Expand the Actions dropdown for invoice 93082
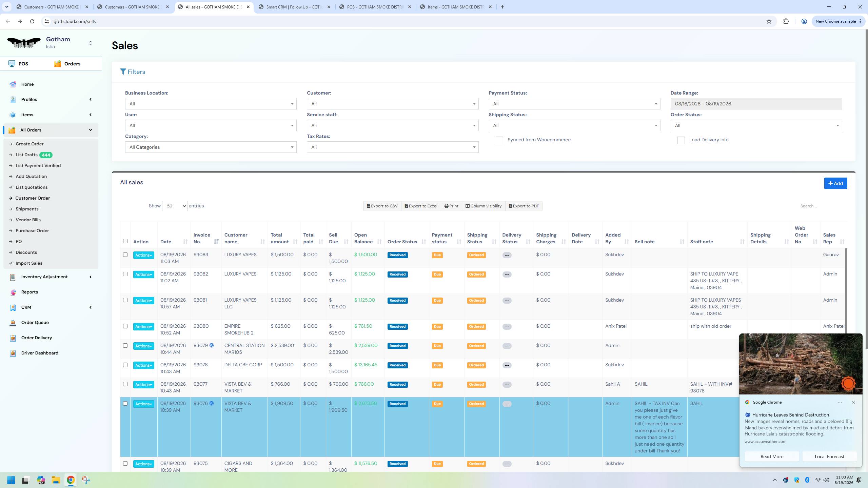Viewport: 868px width, 488px height. point(143,274)
